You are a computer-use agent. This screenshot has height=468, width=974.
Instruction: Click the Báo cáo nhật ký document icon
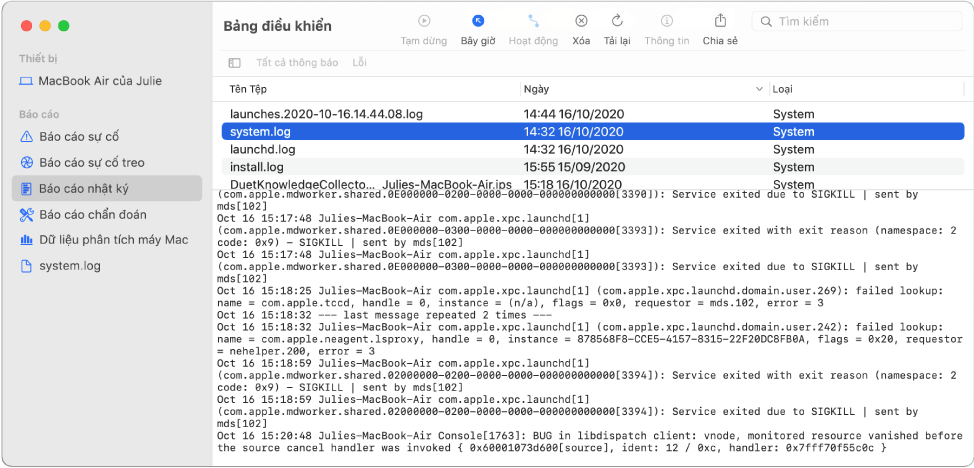point(26,188)
